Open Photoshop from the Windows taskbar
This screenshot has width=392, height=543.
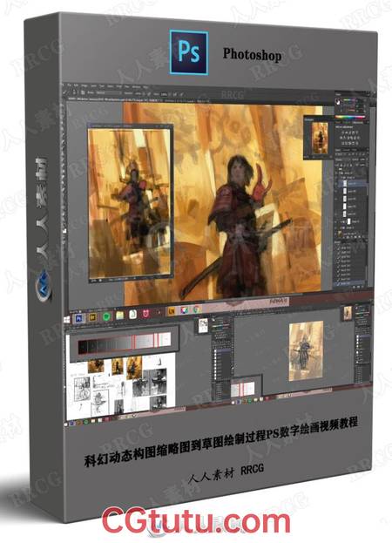point(79,317)
